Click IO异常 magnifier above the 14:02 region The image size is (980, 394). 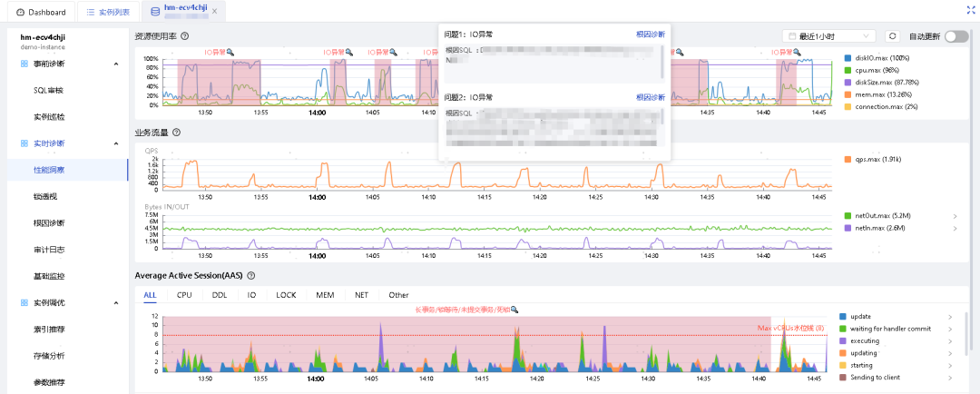[x=349, y=54]
